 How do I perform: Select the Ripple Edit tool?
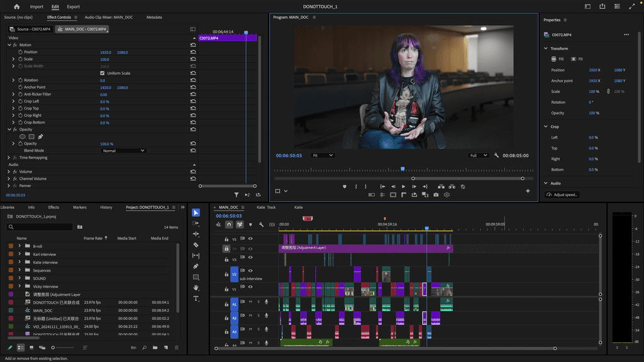(196, 234)
